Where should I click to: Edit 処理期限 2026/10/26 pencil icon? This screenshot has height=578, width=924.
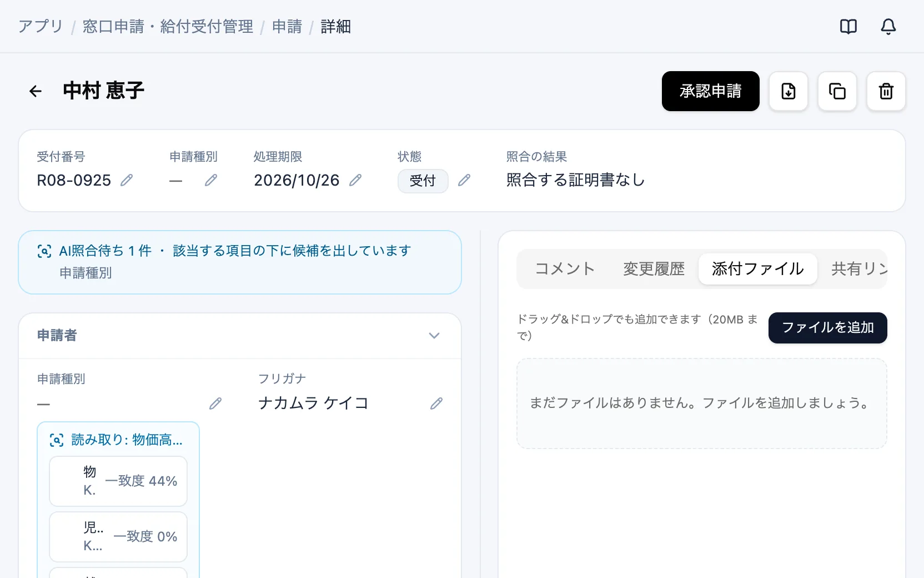355,180
